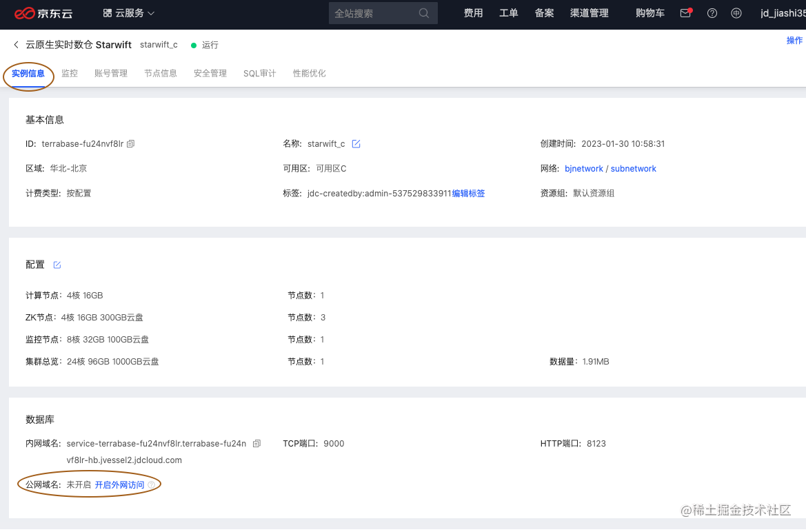The height and width of the screenshot is (532, 806).
Task: Switch to the 安全管理 tab
Action: click(210, 74)
